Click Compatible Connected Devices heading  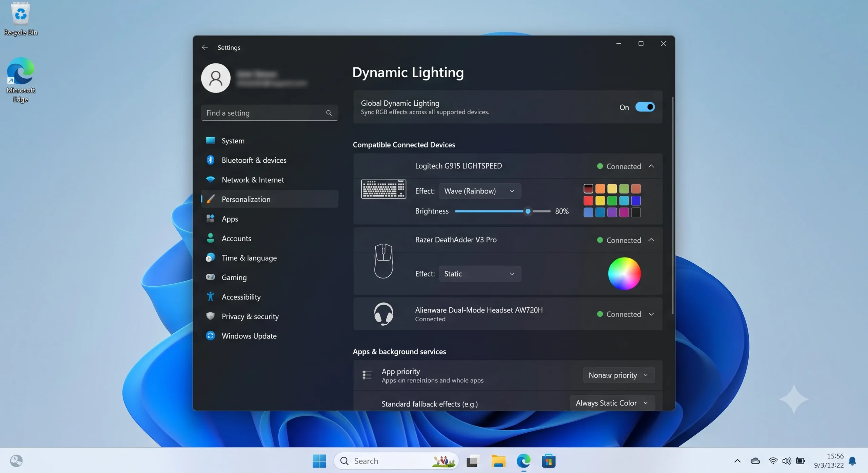point(404,145)
